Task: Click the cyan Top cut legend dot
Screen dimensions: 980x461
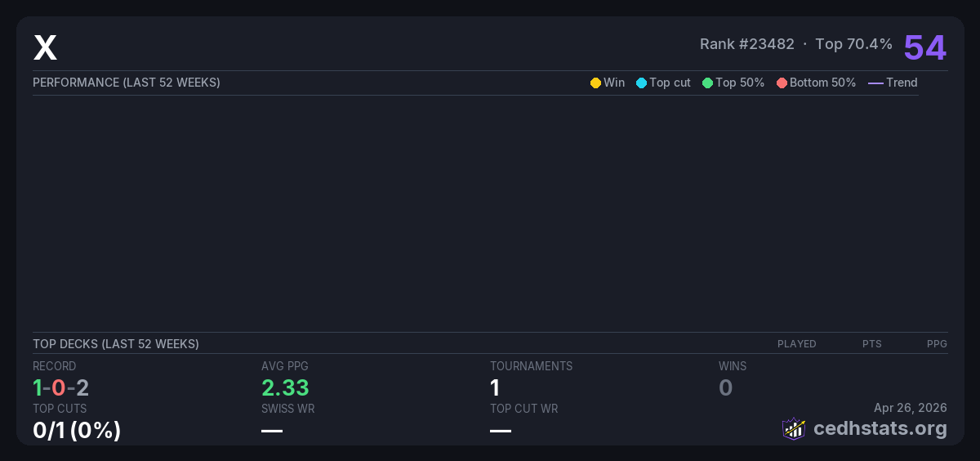Action: [641, 83]
